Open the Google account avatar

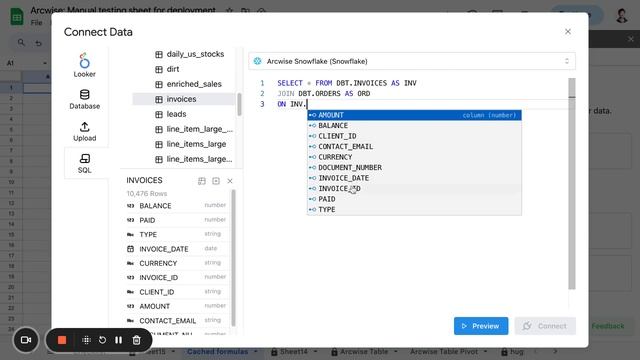[622, 16]
